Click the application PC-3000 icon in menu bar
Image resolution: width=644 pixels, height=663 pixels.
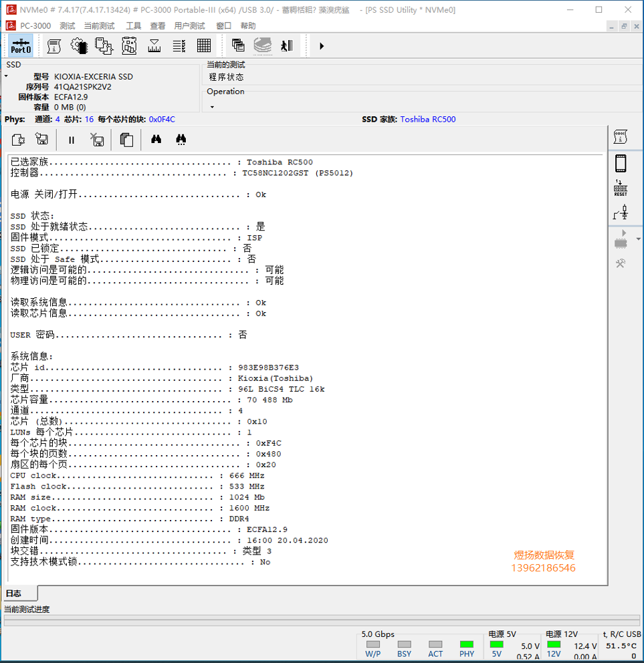click(11, 26)
